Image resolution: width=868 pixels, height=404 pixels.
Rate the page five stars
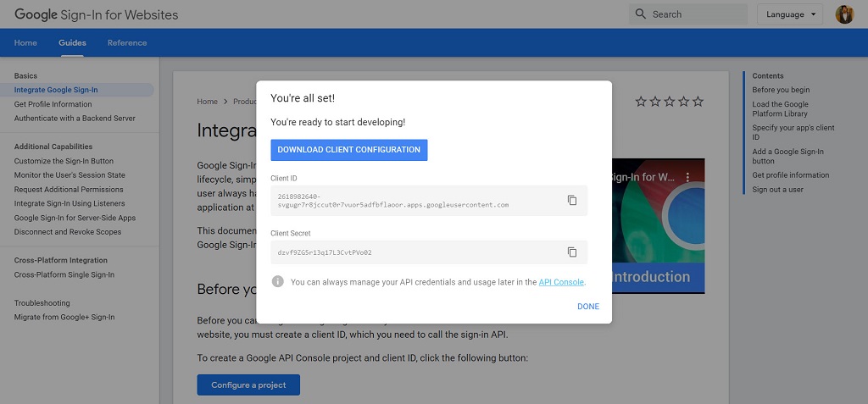point(698,102)
